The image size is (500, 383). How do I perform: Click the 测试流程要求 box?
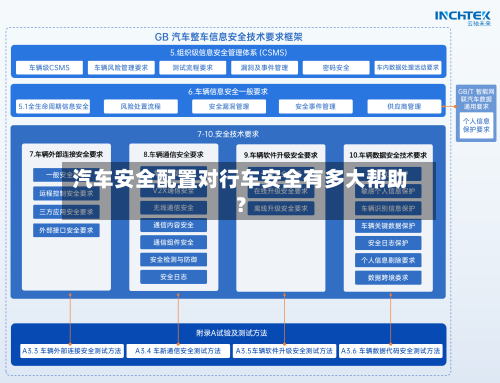tap(193, 68)
